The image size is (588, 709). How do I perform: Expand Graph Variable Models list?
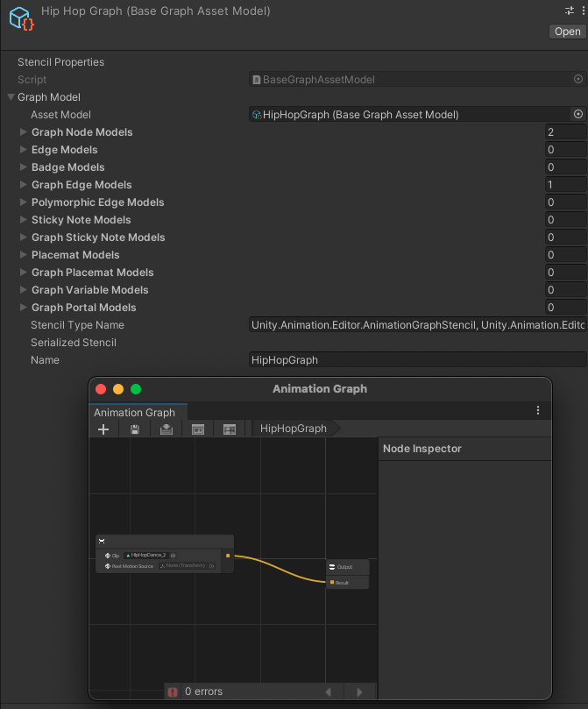(x=24, y=289)
